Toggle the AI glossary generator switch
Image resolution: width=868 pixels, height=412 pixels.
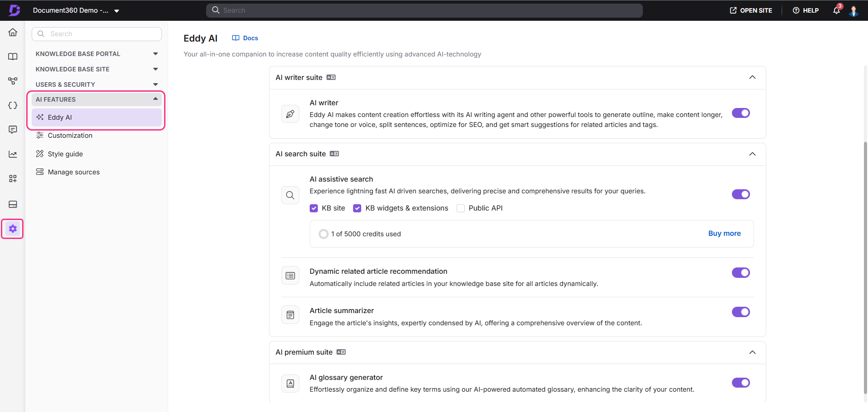741,383
